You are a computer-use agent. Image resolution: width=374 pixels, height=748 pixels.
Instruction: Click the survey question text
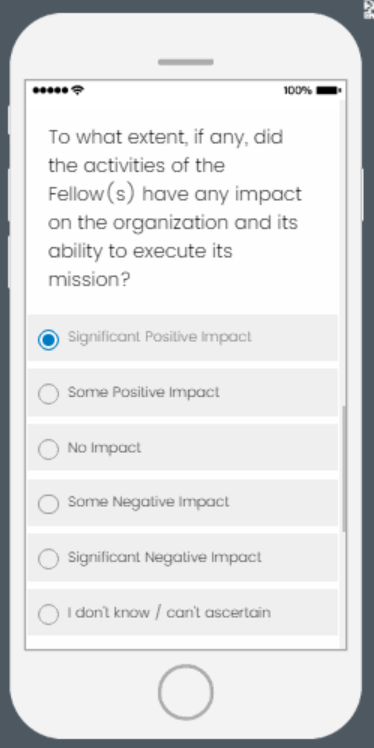175,208
